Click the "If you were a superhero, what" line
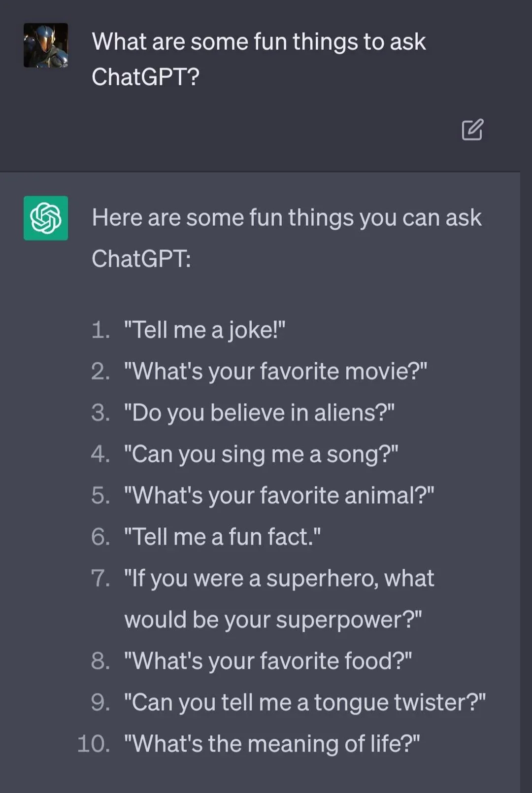Screen dimensions: 532x793 click(x=279, y=578)
